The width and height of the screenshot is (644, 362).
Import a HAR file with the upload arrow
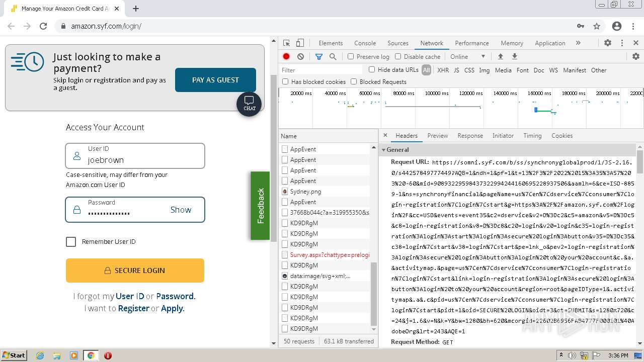point(500,56)
